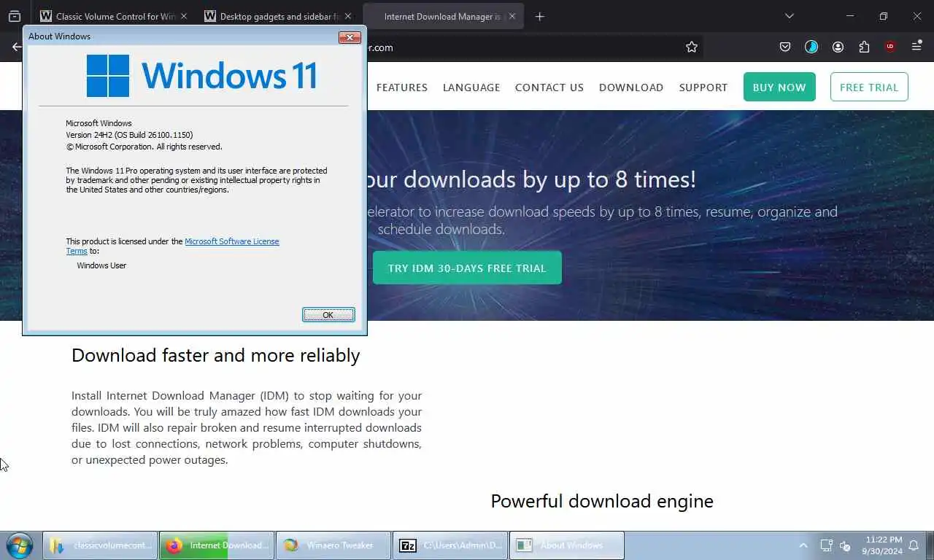The image size is (934, 560).
Task: Open the Windows Start orb
Action: click(20, 545)
